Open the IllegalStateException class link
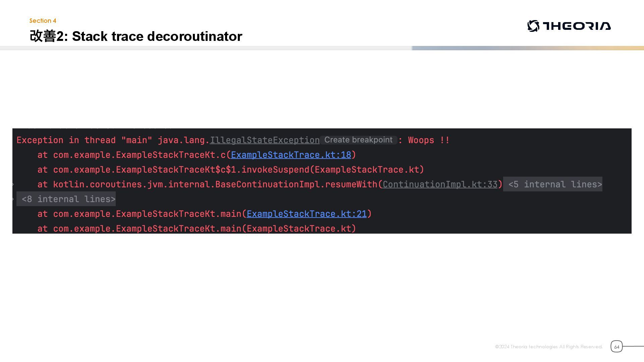Image resolution: width=644 pixels, height=362 pixels. (x=265, y=140)
